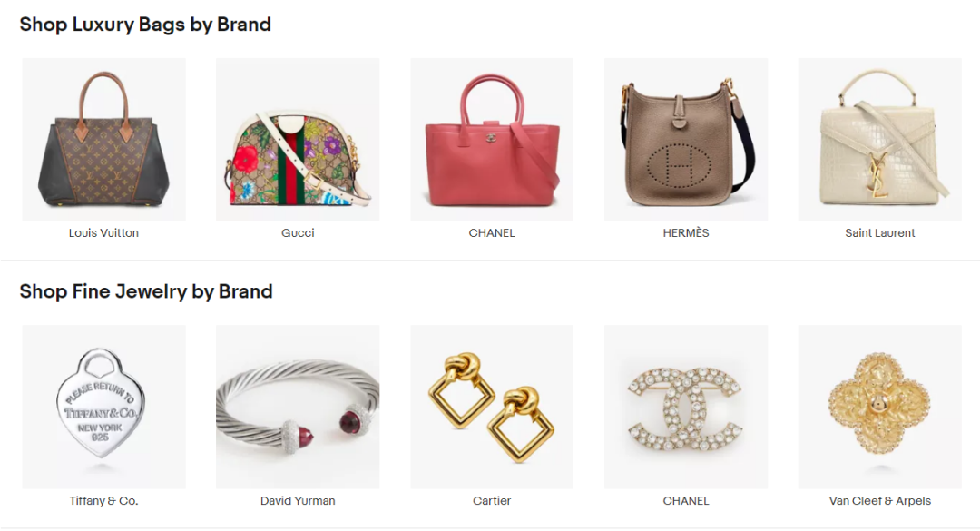
Task: Open the HERMÈS brand text link
Action: [x=686, y=232]
